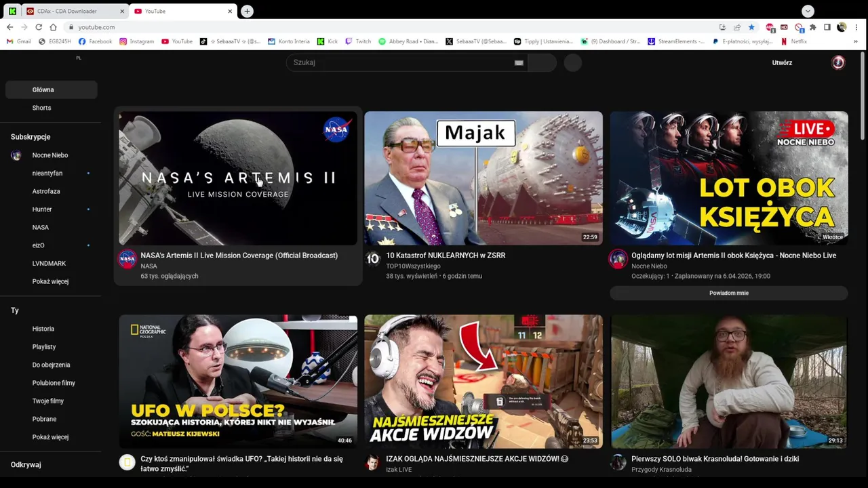
Task: Open the TOP10Wszystkiego channel avatar
Action: [x=372, y=259]
